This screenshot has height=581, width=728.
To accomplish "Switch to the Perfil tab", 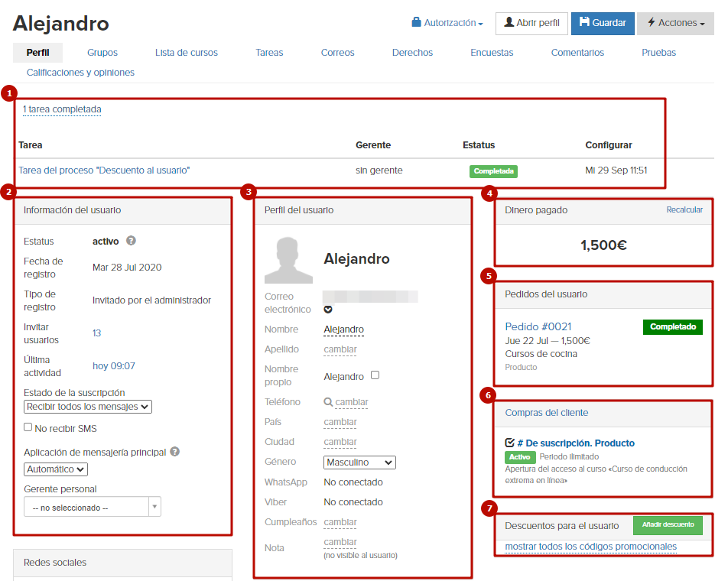I will tap(37, 53).
